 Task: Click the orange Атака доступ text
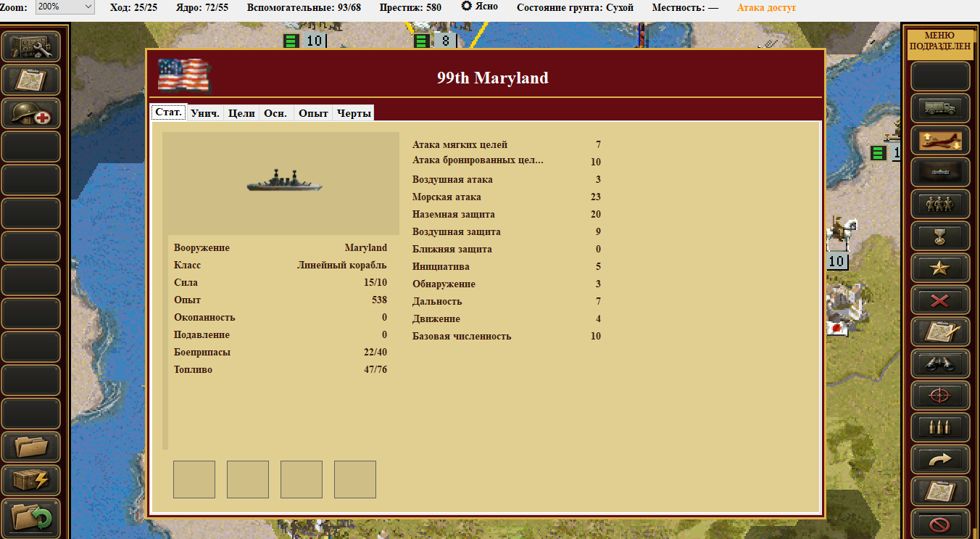pos(766,7)
